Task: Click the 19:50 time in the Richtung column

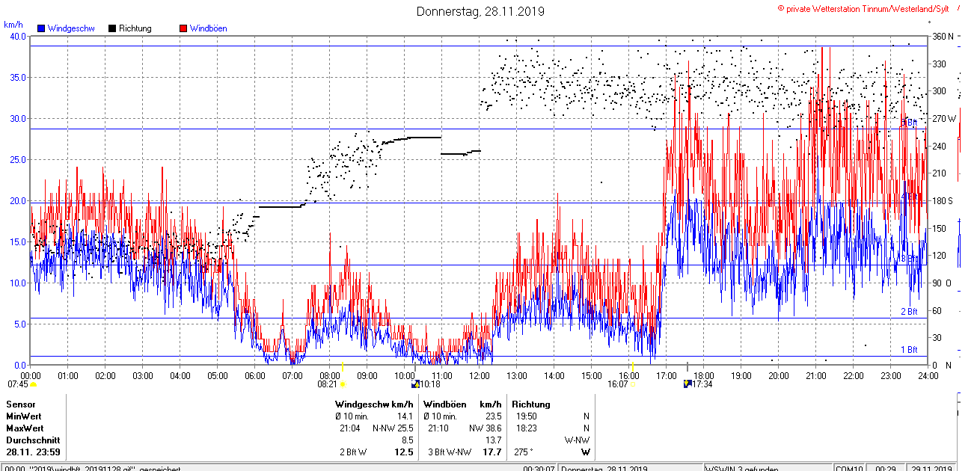Action: [x=526, y=416]
